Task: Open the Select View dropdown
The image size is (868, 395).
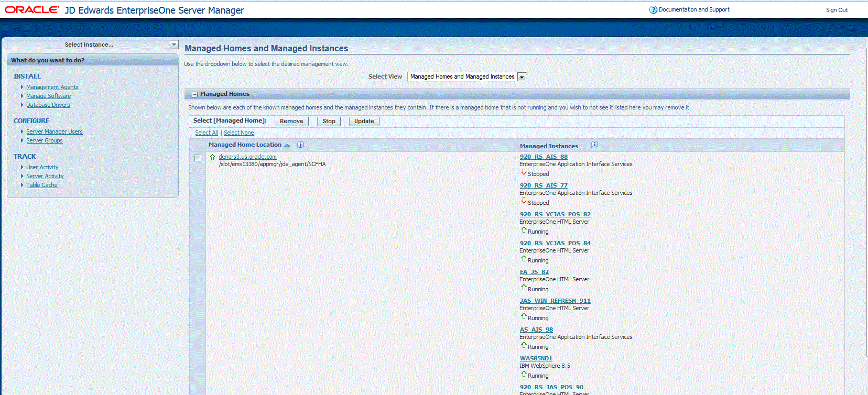Action: point(466,76)
